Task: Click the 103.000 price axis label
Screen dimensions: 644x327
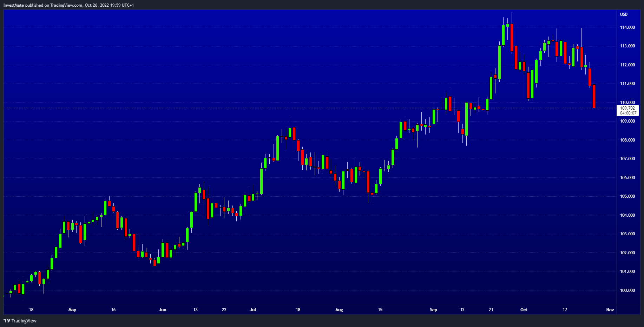Action: [x=627, y=234]
